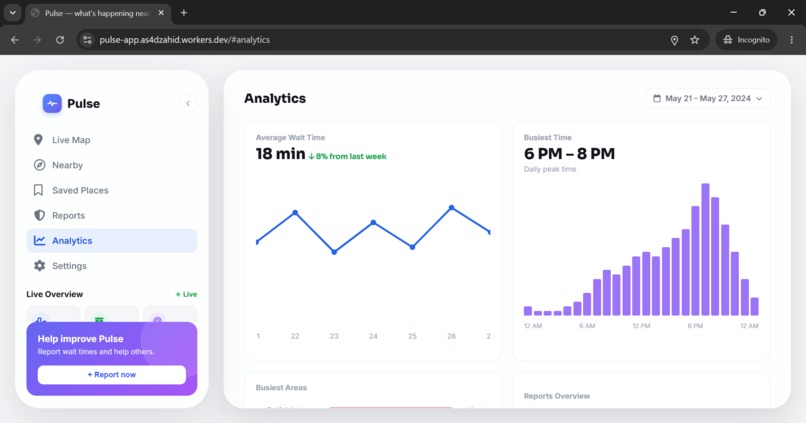The height and width of the screenshot is (423, 806).
Task: Click the tallest bar in the Busiest Time chart
Action: (705, 249)
